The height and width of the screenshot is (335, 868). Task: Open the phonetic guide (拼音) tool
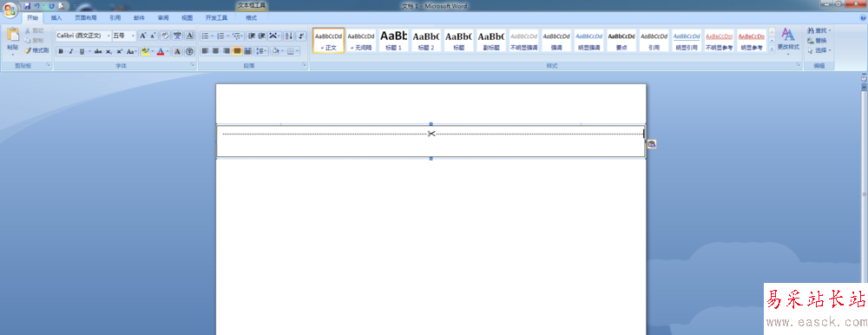178,36
